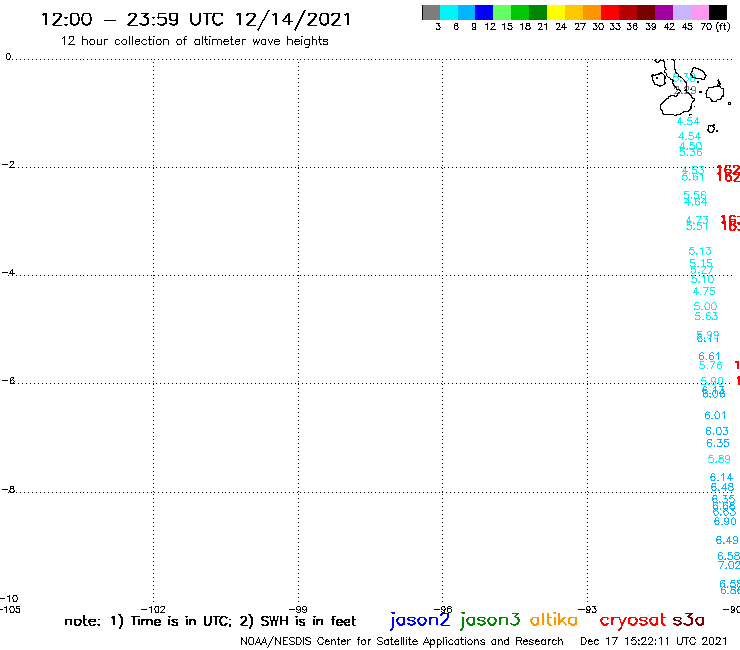Click the latitude axis label '-2'

8,164
